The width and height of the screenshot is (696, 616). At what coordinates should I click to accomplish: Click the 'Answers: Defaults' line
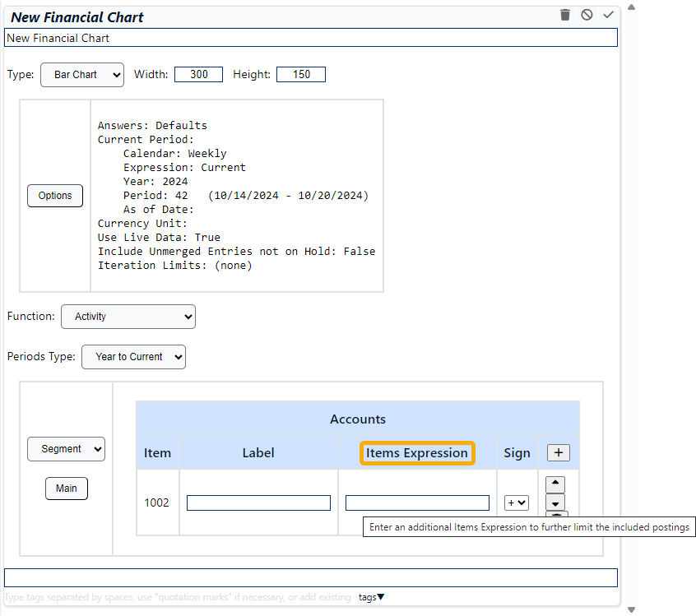pyautogui.click(x=152, y=126)
